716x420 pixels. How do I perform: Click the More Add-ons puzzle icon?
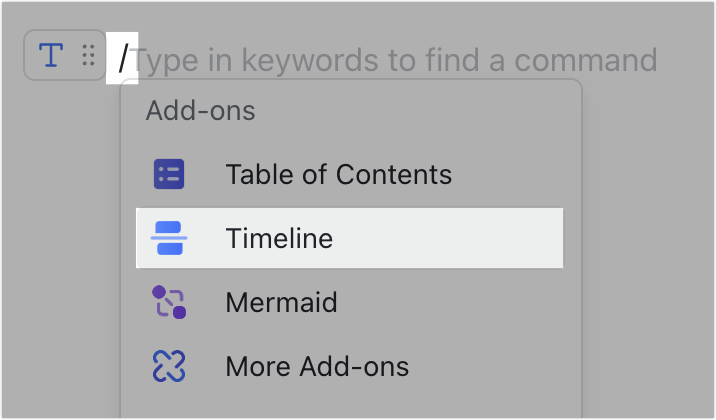[x=169, y=366]
